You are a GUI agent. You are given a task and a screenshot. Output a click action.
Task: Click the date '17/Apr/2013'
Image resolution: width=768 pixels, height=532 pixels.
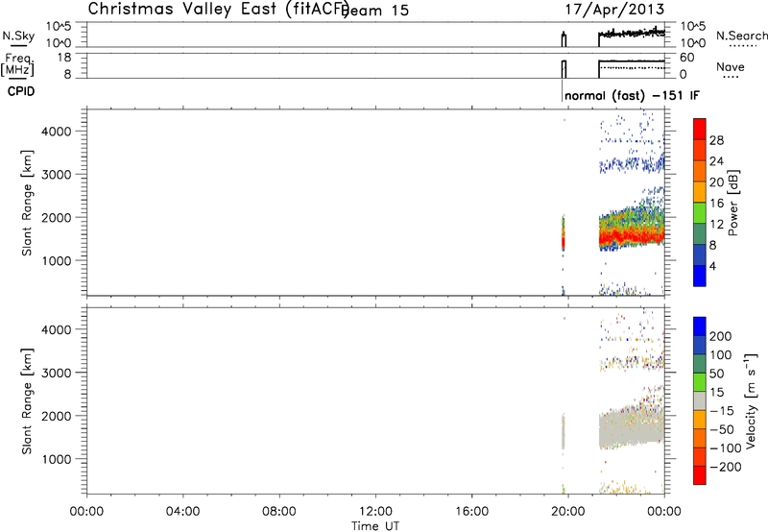[615, 10]
